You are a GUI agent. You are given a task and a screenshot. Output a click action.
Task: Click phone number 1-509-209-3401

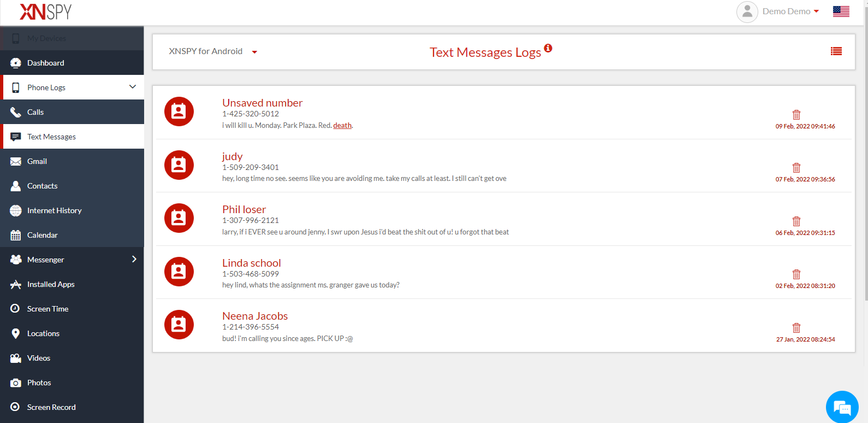[x=251, y=167]
